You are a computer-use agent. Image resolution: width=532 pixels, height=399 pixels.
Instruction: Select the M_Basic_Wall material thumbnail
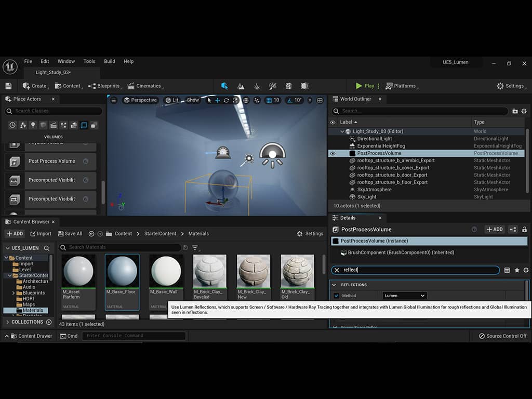(x=166, y=271)
